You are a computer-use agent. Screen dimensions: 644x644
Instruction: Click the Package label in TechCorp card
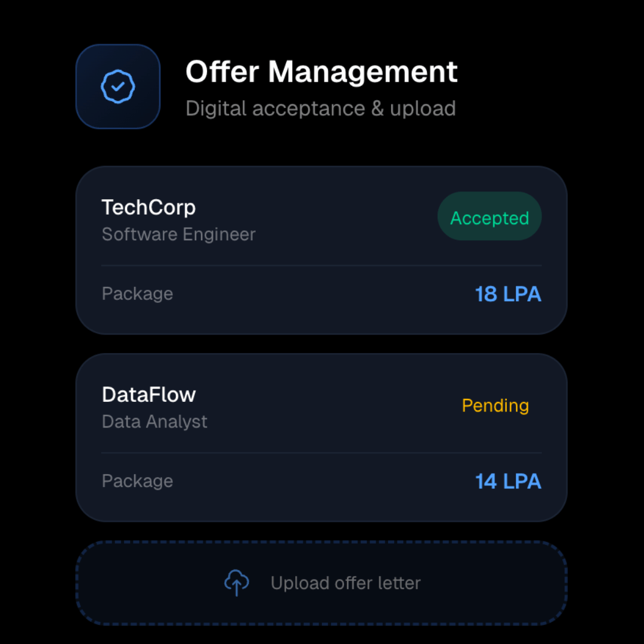tap(137, 294)
